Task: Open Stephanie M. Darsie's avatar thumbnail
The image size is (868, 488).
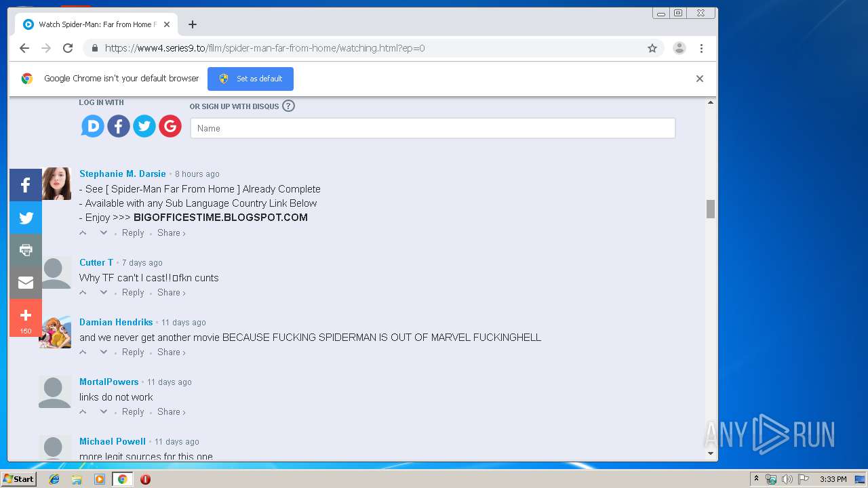Action: coord(55,184)
